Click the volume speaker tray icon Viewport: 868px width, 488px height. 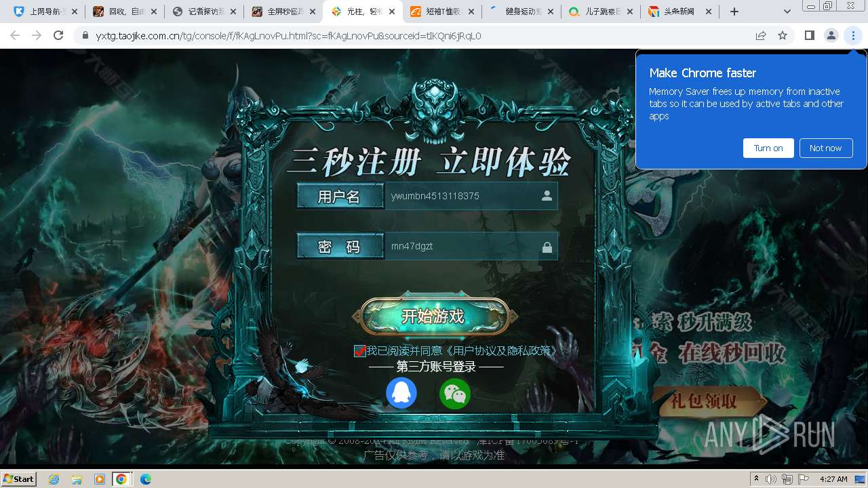coord(771,479)
